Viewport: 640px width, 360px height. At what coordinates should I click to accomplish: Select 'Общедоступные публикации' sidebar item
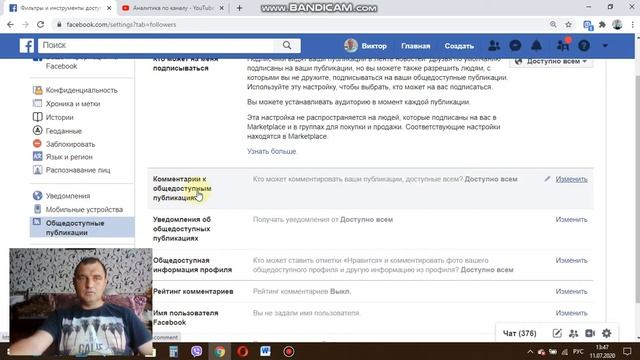(x=82, y=227)
